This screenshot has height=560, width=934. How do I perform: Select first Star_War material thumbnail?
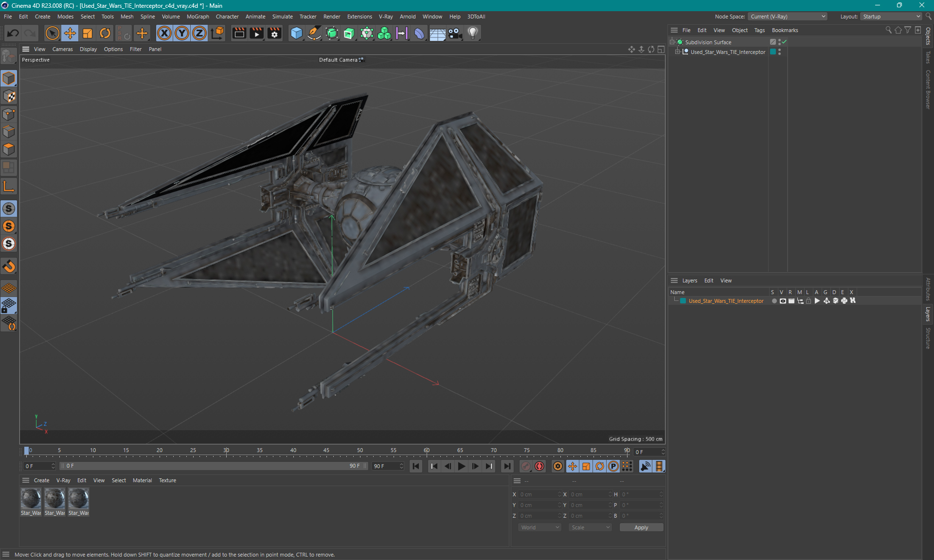(31, 502)
